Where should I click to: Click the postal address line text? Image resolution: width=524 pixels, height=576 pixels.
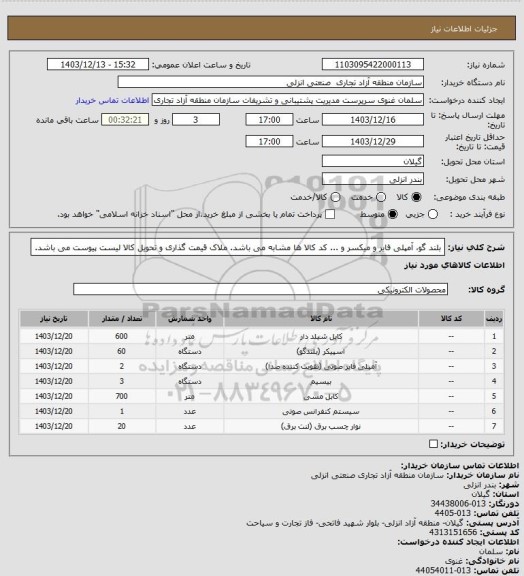pyautogui.click(x=355, y=522)
